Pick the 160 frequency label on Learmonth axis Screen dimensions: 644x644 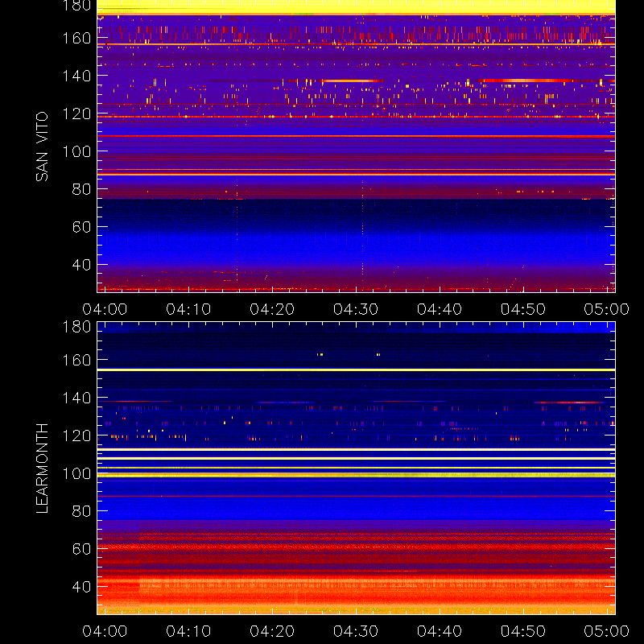76,360
